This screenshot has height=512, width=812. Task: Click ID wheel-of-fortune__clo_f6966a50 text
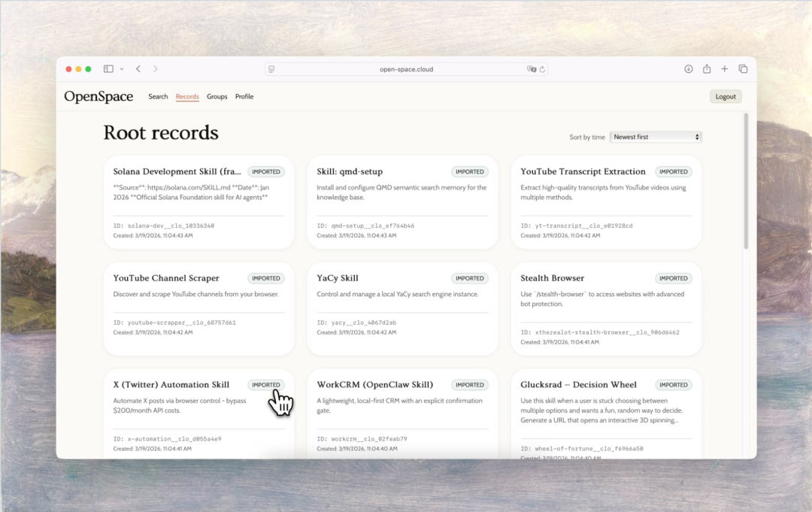coord(581,449)
